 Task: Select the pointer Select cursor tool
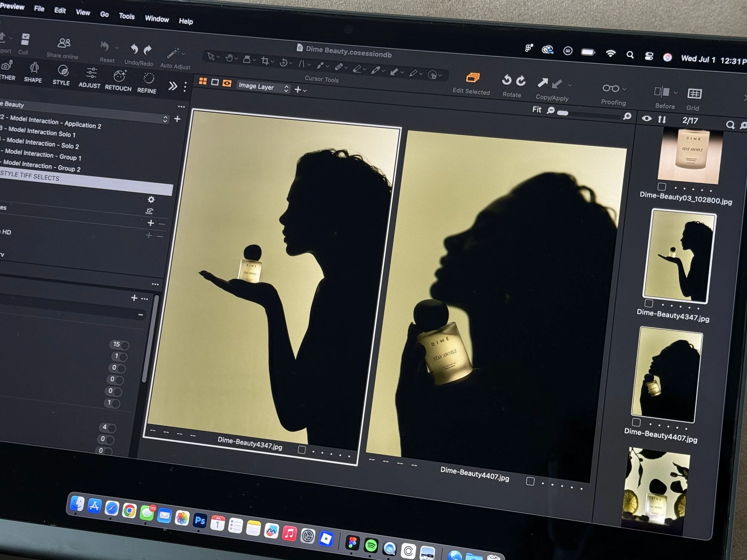point(211,56)
